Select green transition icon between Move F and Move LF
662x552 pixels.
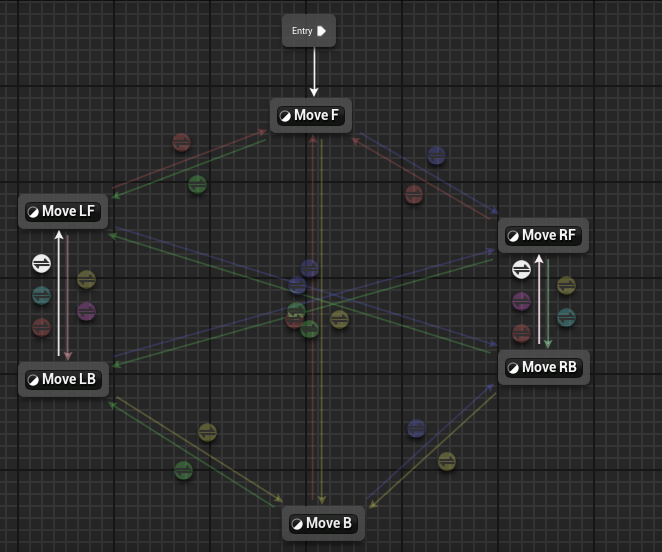[197, 185]
